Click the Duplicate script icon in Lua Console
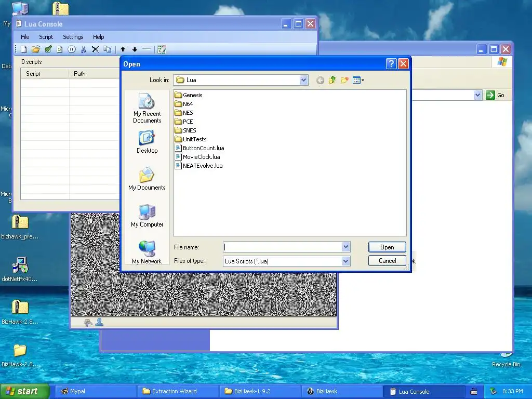 pos(107,49)
